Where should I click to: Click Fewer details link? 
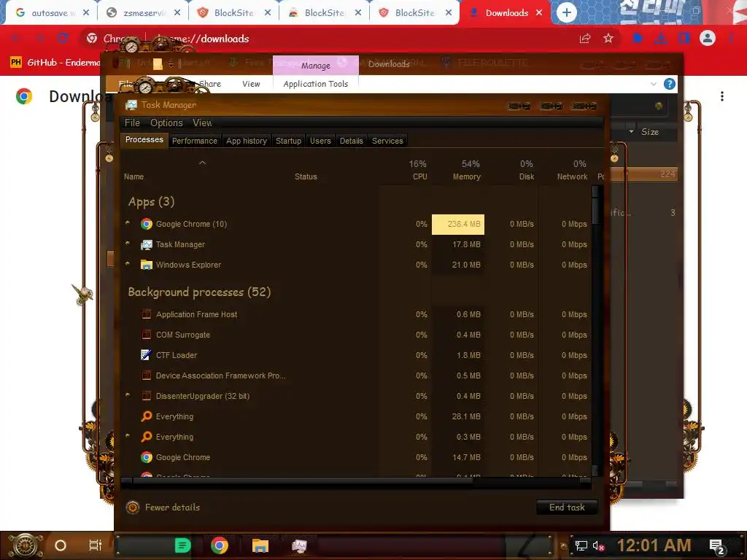tap(172, 507)
